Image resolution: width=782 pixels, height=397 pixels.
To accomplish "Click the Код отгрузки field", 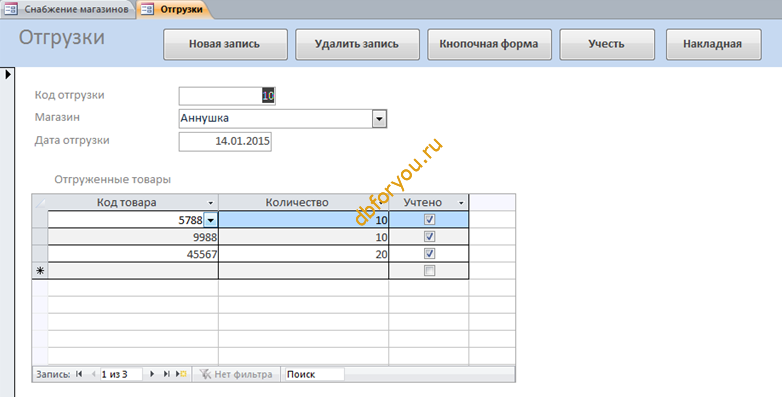I will pos(227,96).
